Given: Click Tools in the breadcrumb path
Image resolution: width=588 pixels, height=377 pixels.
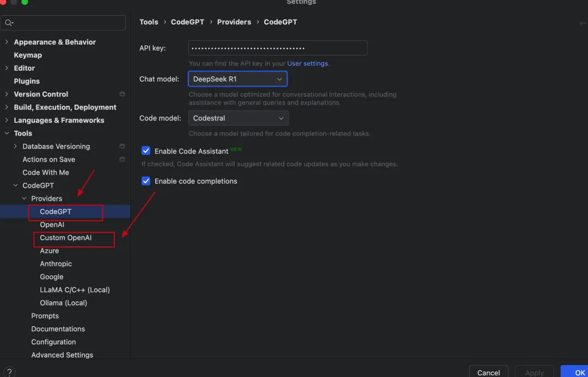Looking at the screenshot, I should 149,22.
